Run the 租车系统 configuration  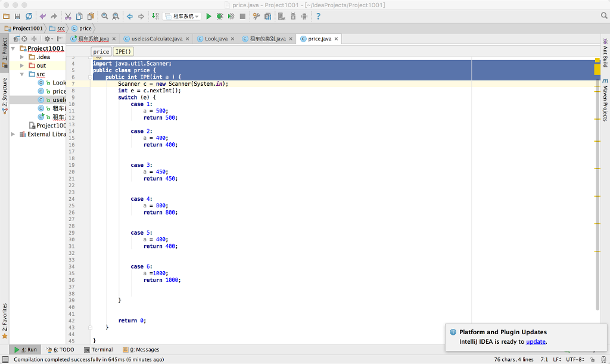209,16
